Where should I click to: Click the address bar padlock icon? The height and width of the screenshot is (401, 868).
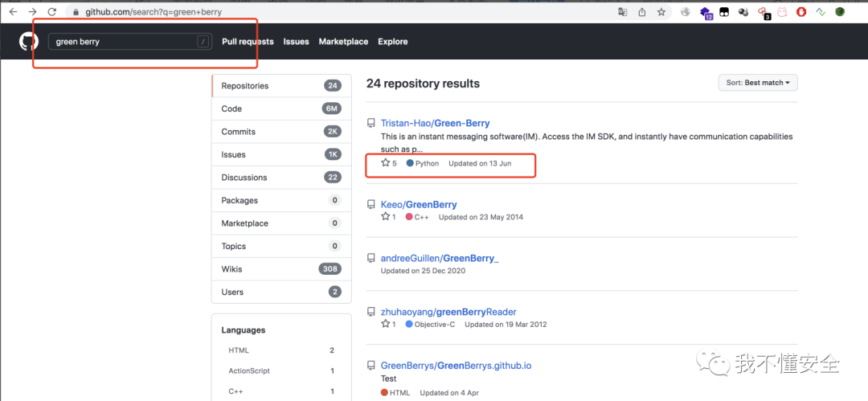pos(76,11)
